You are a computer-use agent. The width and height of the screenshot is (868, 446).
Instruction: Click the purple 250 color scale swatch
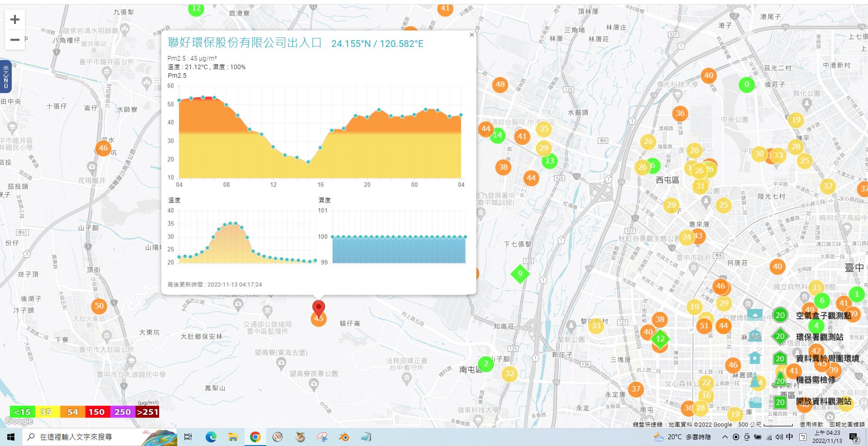123,412
